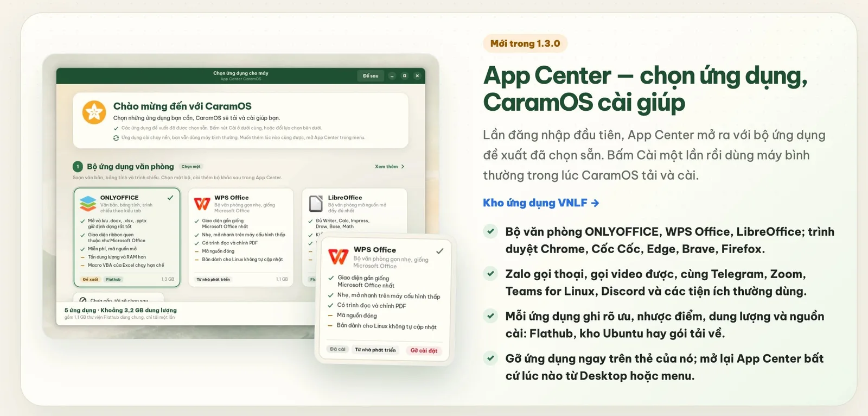Click the ONLYOFFICE stacked-layers logo
The height and width of the screenshot is (416, 868).
88,203
